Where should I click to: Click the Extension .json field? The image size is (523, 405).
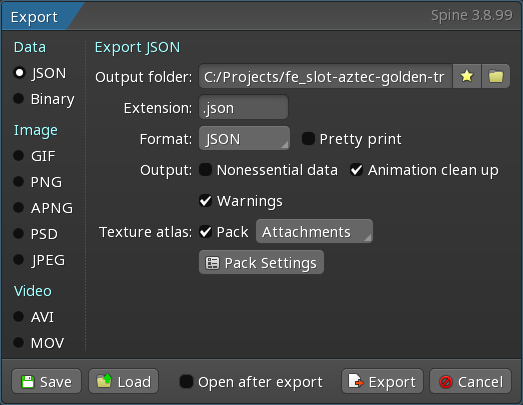(x=243, y=107)
